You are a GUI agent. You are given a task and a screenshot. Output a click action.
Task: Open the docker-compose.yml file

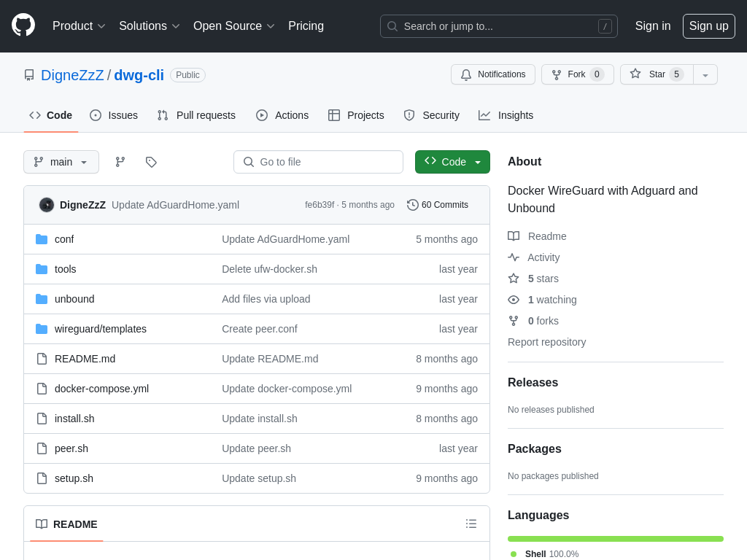coord(101,389)
